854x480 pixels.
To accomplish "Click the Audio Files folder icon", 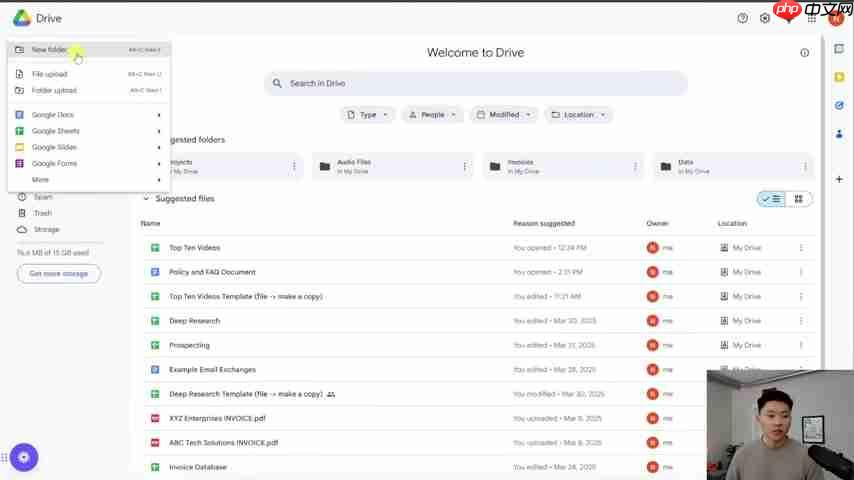I will pyautogui.click(x=325, y=166).
